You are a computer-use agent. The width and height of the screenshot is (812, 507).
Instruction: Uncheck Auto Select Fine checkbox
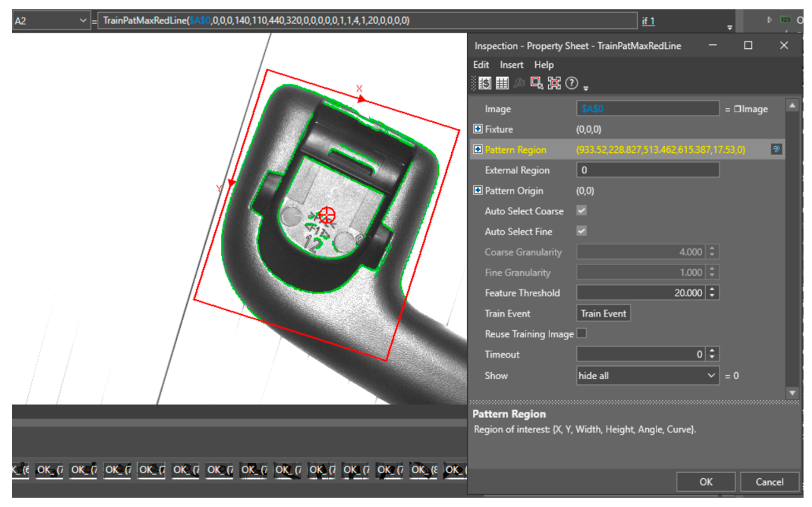click(x=582, y=231)
